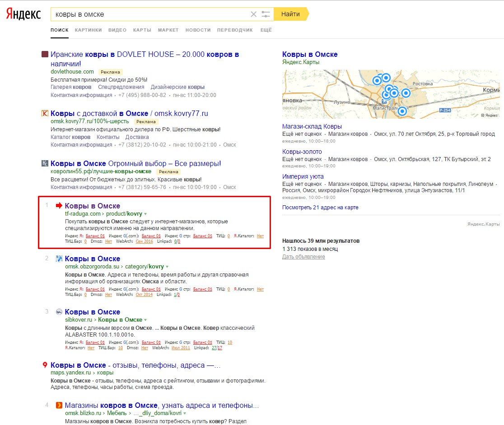Click Контактная информация in DOVLET HOUSE ad

(81, 95)
